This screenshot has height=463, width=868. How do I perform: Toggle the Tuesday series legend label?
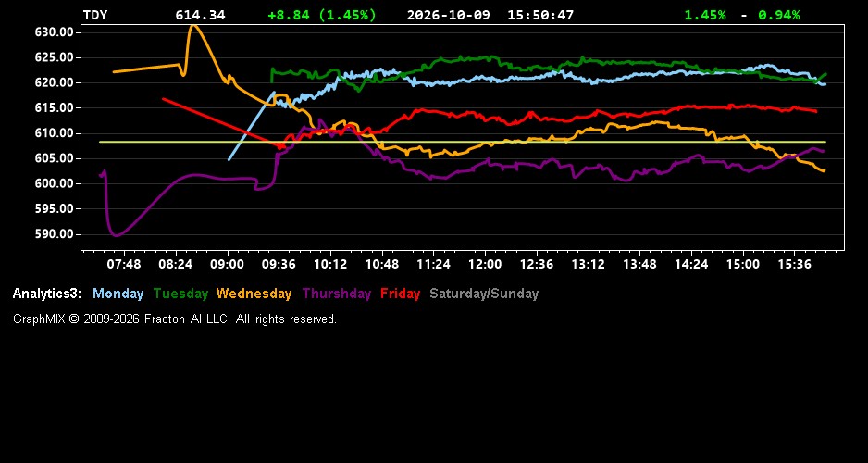point(180,294)
